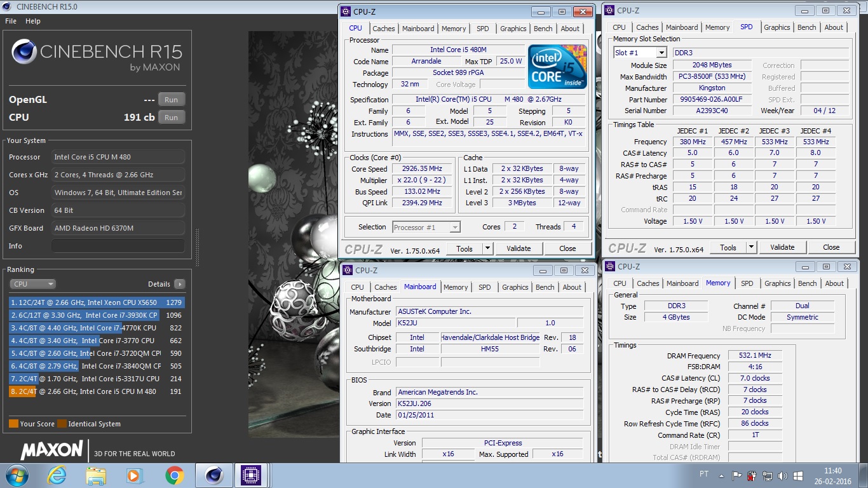Open Action Center flag icon in tray

pos(737,475)
